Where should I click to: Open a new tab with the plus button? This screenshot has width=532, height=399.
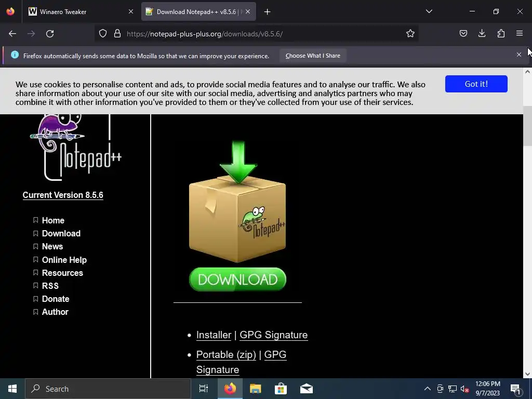click(x=268, y=12)
